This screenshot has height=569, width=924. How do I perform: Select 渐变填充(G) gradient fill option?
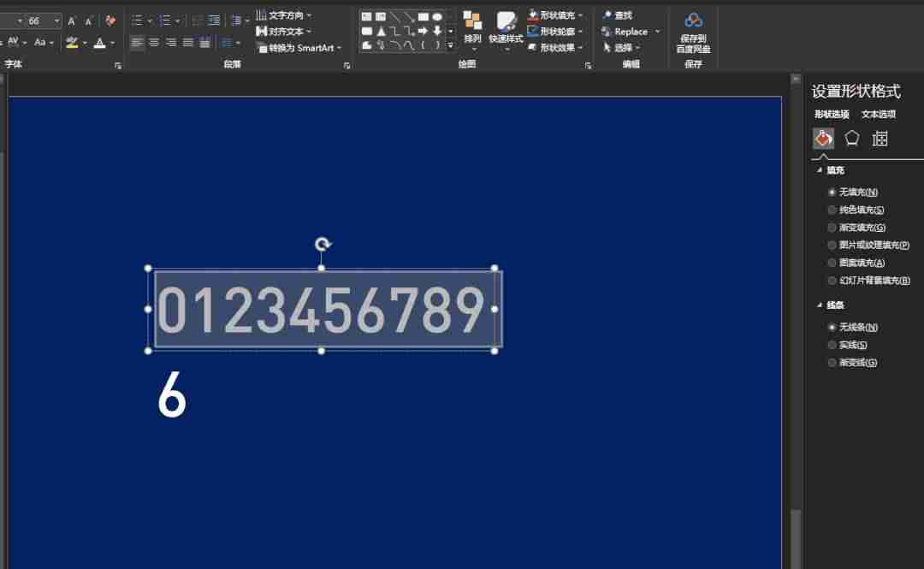856,228
